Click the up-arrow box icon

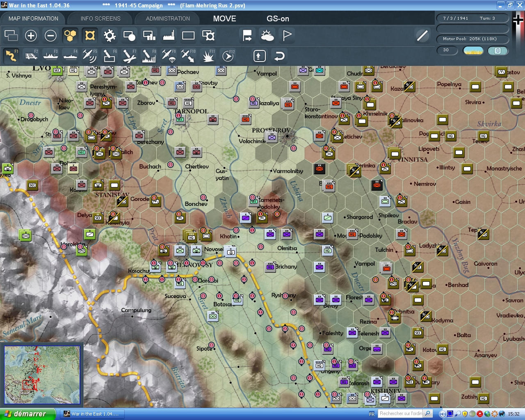point(259,56)
